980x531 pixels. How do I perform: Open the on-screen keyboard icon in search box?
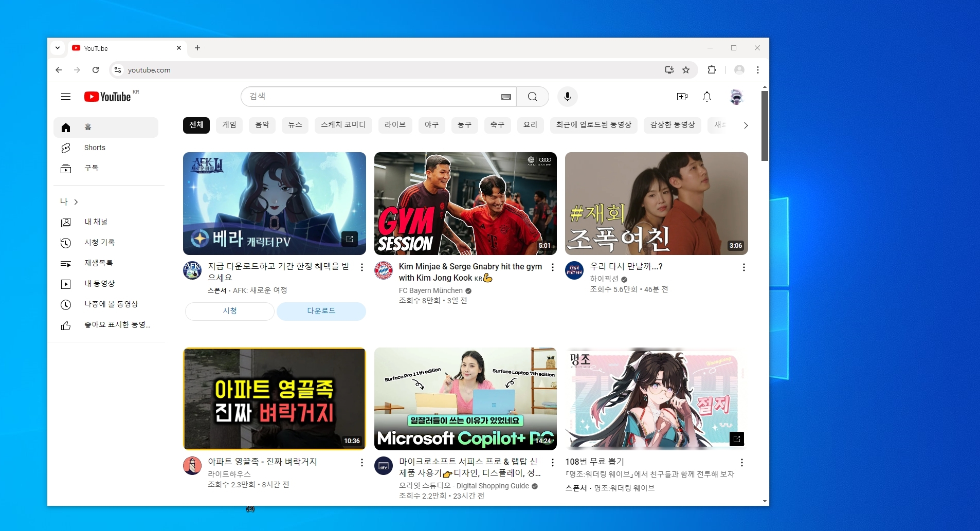point(506,97)
